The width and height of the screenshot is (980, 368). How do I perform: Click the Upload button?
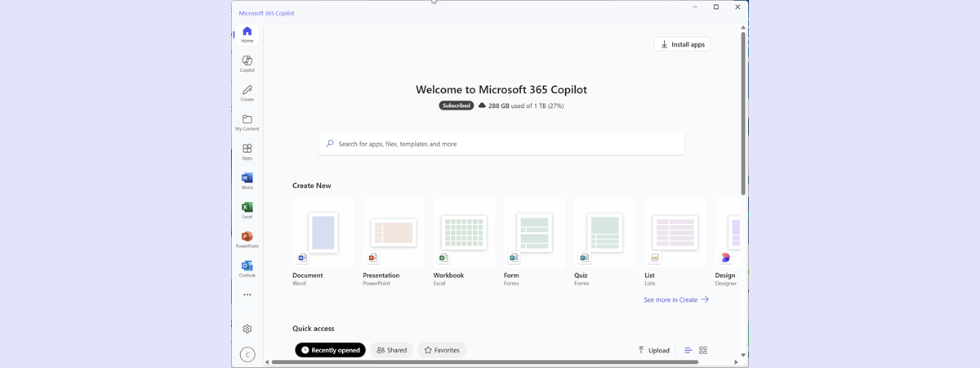pyautogui.click(x=653, y=350)
